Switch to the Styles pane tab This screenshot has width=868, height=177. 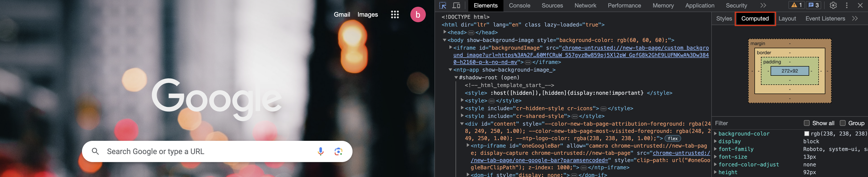724,19
